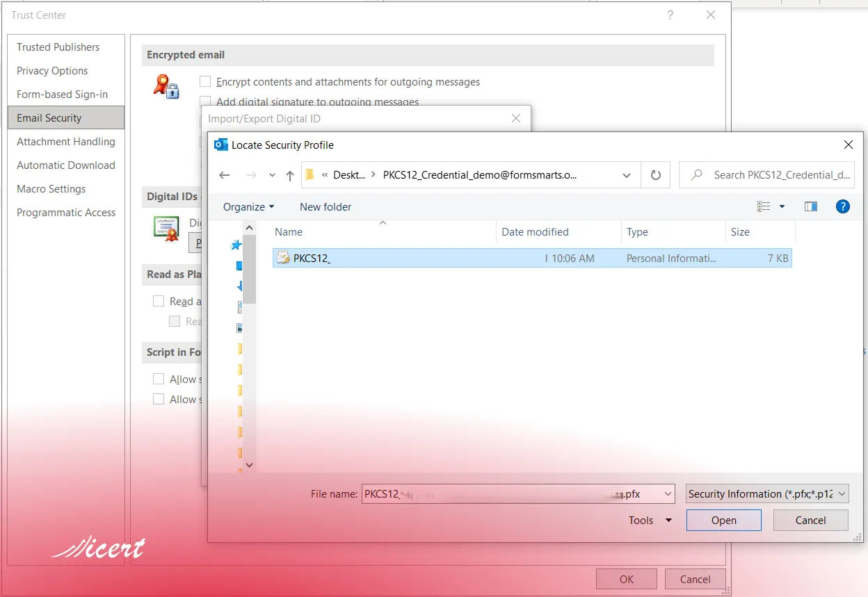The image size is (868, 597).
Task: Click the Back arrow in file dialog
Action: coord(224,175)
